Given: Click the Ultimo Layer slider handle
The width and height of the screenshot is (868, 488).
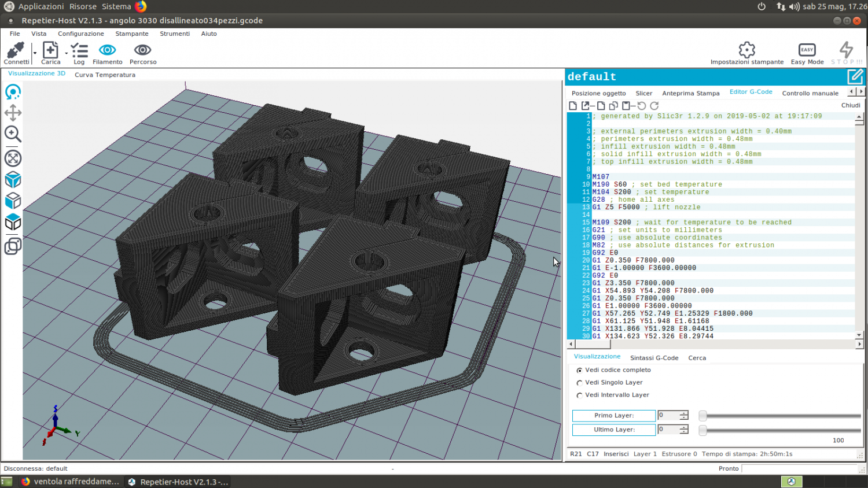Looking at the screenshot, I should tap(703, 430).
